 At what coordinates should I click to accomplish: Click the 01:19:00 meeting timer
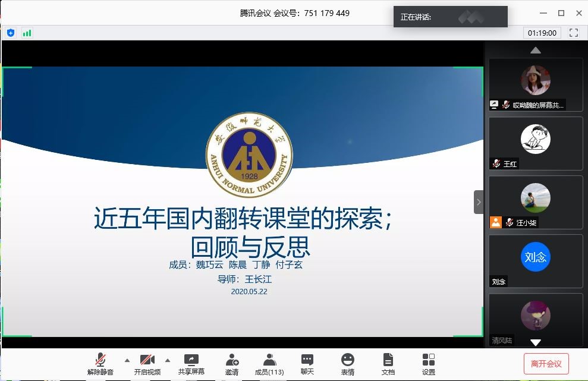click(x=542, y=33)
